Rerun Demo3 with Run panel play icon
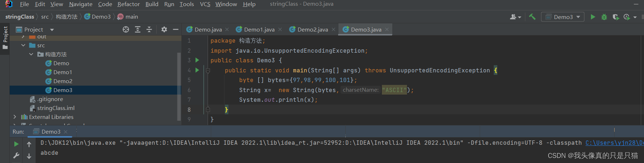Viewport: 644px width, 163px height. click(16, 144)
